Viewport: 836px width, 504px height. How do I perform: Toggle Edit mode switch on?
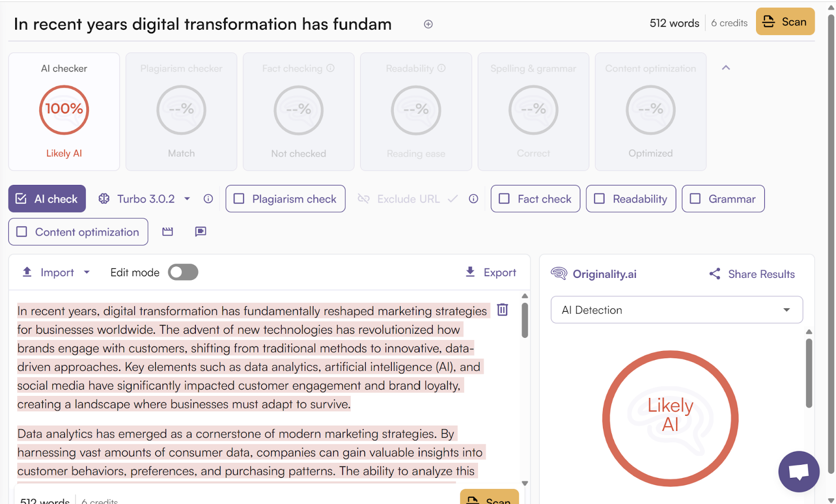coord(183,272)
